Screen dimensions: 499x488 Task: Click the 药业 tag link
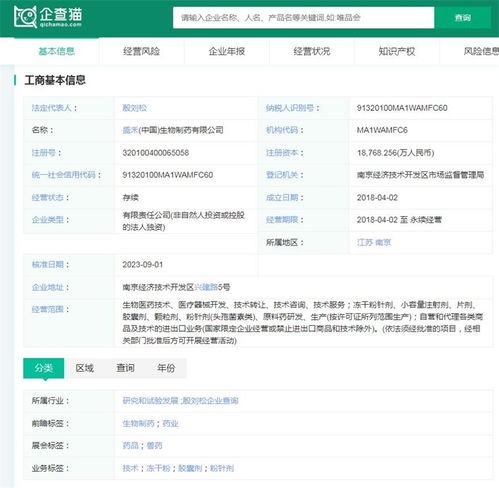tap(170, 424)
